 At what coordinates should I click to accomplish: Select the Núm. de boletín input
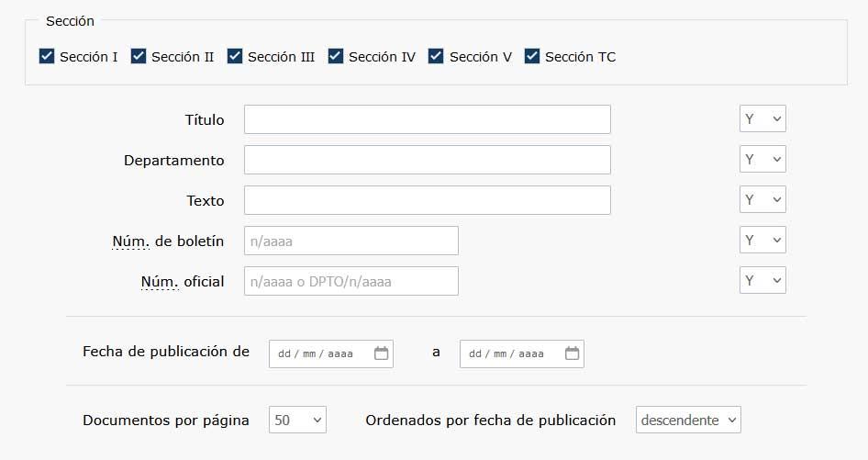tap(351, 241)
